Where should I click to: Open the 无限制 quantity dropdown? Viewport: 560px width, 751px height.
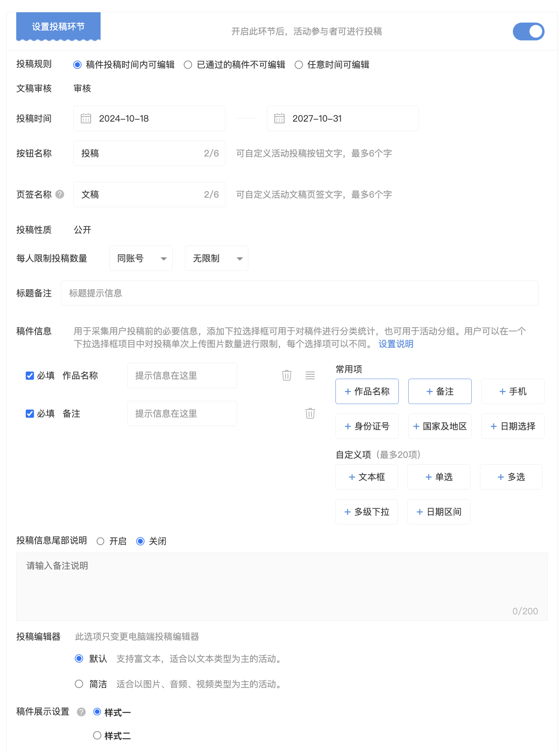click(216, 258)
